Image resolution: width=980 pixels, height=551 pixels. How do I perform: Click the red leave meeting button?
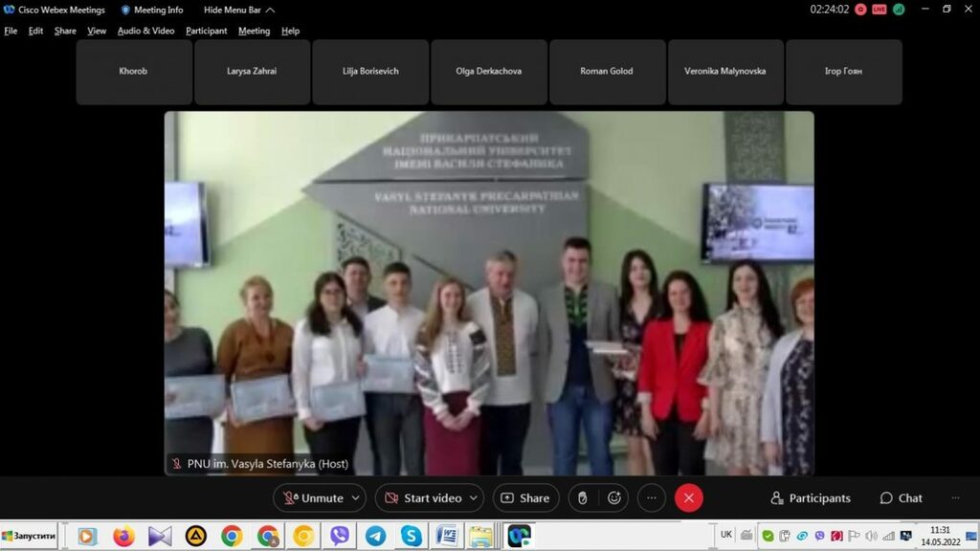[x=688, y=497]
